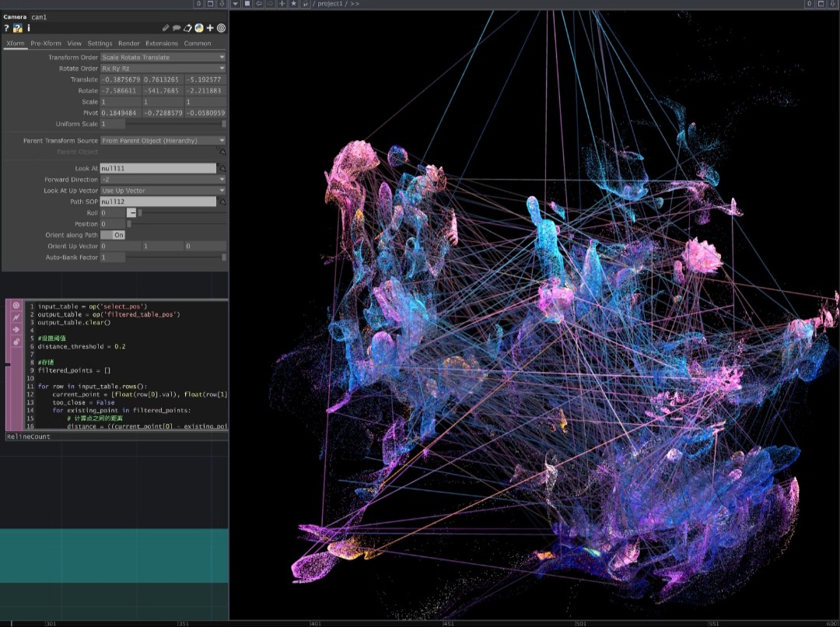Screen dimensions: 840x627
Task: Open the Settings parameter tab
Action: coord(100,44)
